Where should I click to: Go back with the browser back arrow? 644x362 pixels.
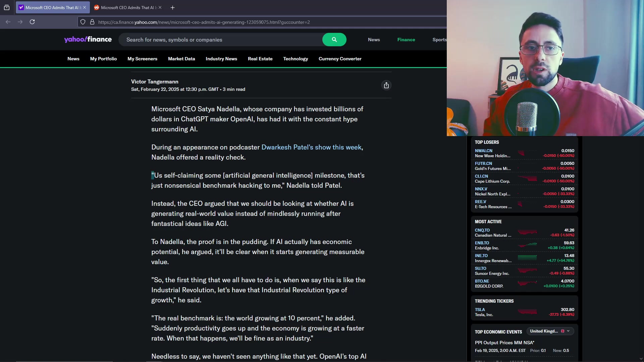pos(8,22)
